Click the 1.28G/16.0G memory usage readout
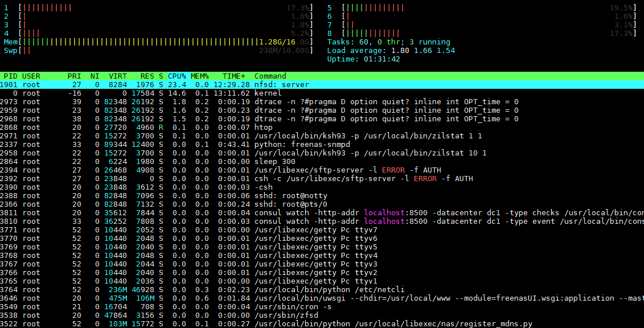Screen dimensions: 644x328 [285, 42]
